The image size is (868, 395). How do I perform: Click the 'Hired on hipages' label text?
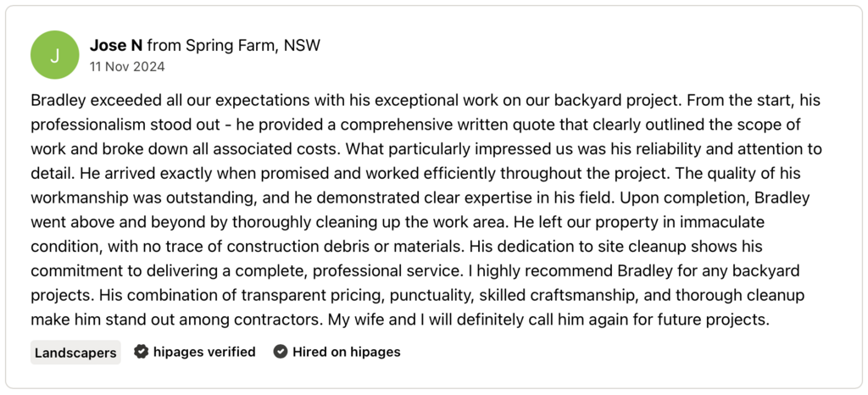coord(347,352)
